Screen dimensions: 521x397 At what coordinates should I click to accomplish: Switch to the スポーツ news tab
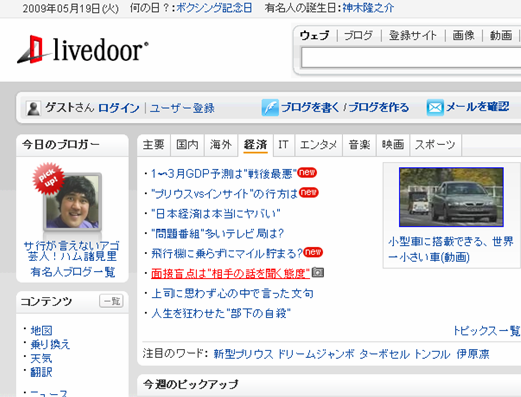pyautogui.click(x=435, y=145)
